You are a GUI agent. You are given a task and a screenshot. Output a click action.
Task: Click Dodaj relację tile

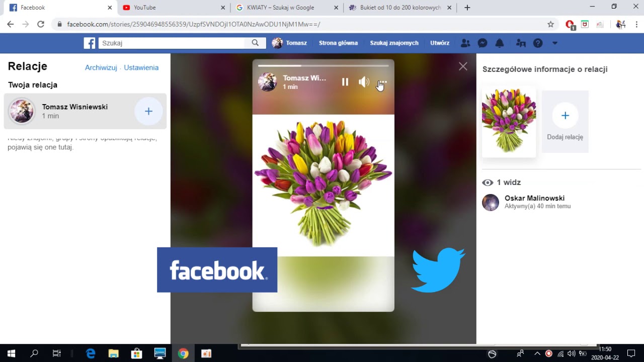pyautogui.click(x=565, y=122)
